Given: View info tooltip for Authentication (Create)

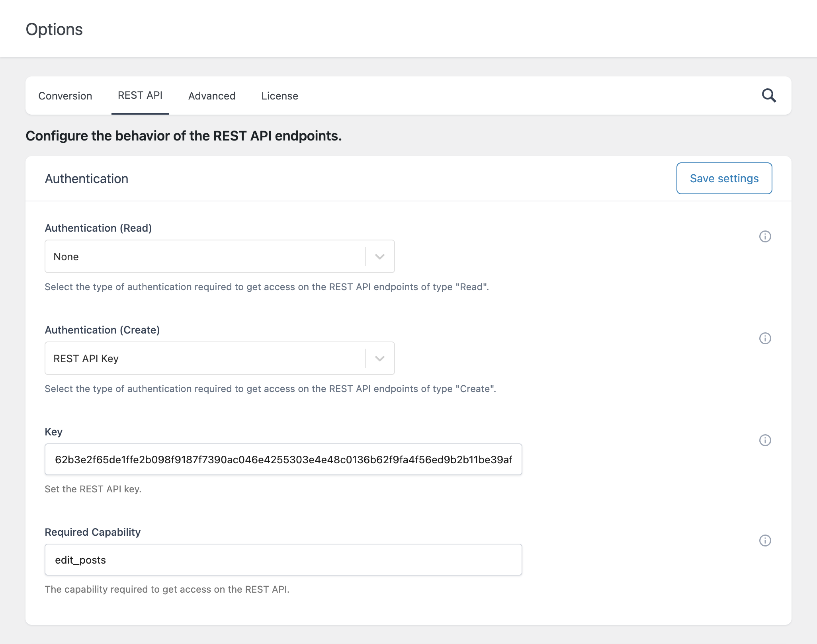Looking at the screenshot, I should (764, 338).
